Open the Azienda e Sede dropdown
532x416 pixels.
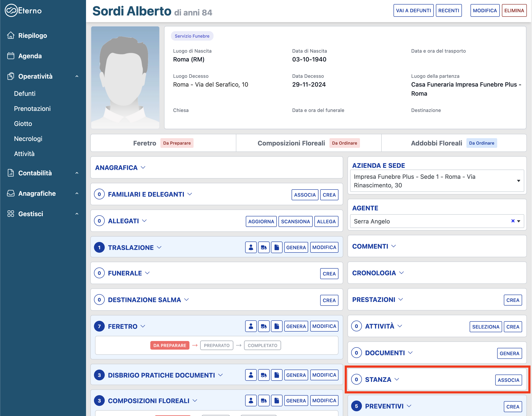[437, 181]
